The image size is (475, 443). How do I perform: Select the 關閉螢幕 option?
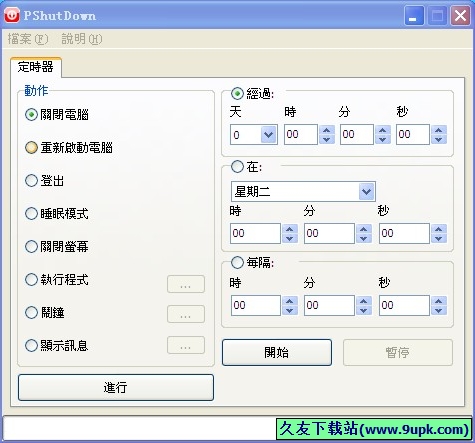(31, 247)
